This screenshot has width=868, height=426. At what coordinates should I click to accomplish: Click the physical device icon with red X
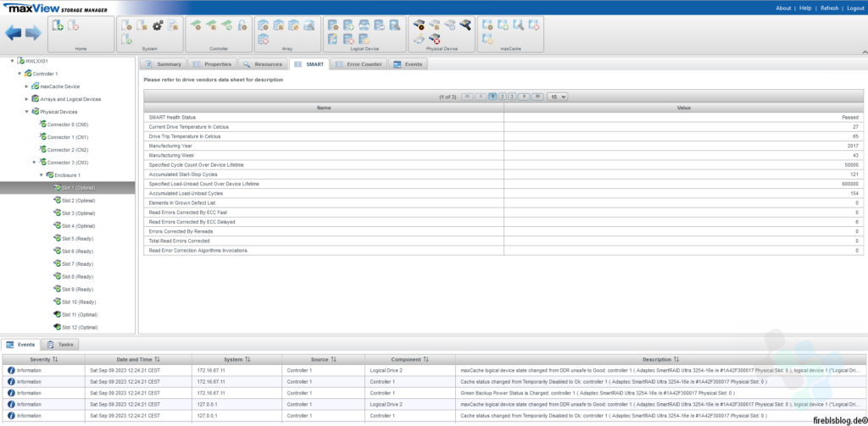437,39
